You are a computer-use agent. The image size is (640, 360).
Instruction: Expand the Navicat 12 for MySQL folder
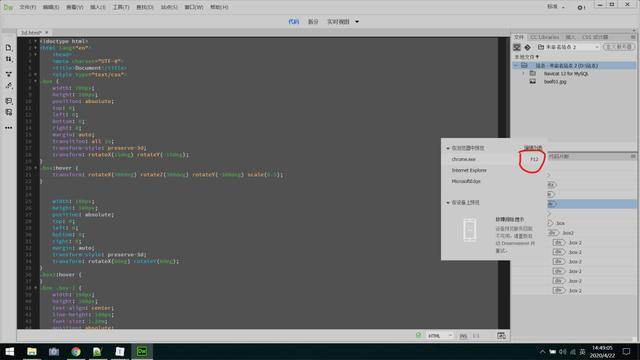[524, 73]
